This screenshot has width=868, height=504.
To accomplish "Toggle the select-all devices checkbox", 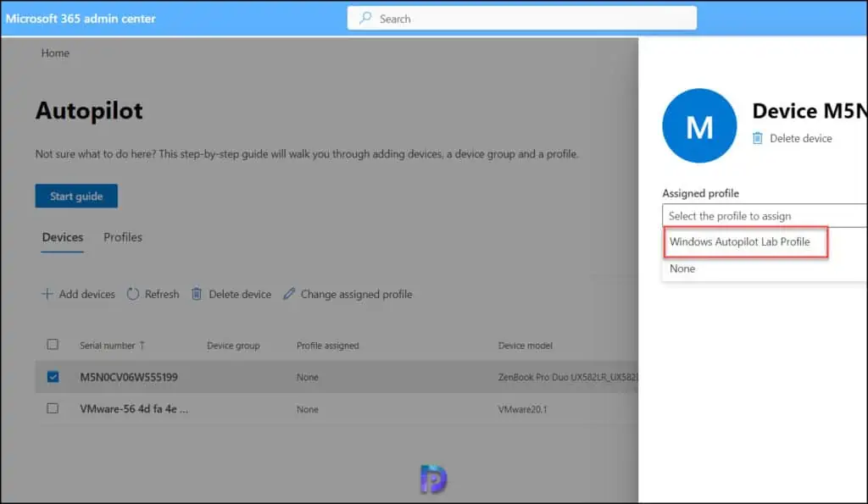I will point(53,345).
